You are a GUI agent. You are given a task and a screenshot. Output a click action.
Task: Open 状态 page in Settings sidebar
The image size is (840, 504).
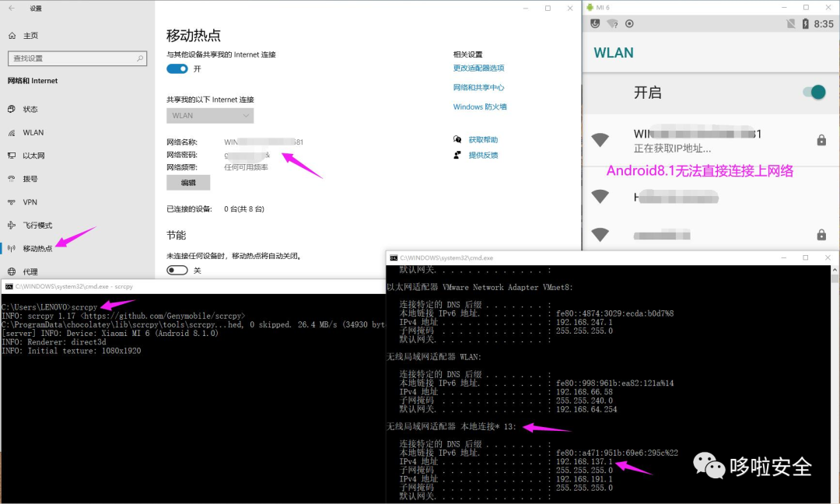click(30, 109)
